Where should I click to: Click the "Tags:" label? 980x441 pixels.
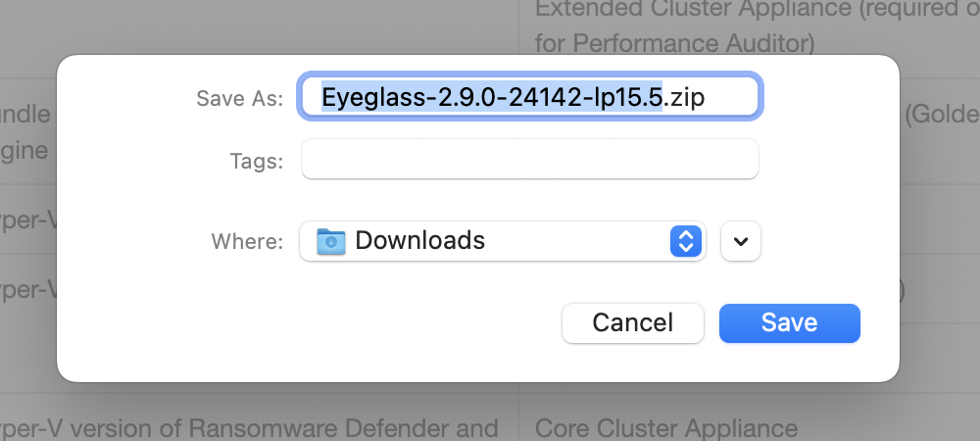[x=257, y=161]
